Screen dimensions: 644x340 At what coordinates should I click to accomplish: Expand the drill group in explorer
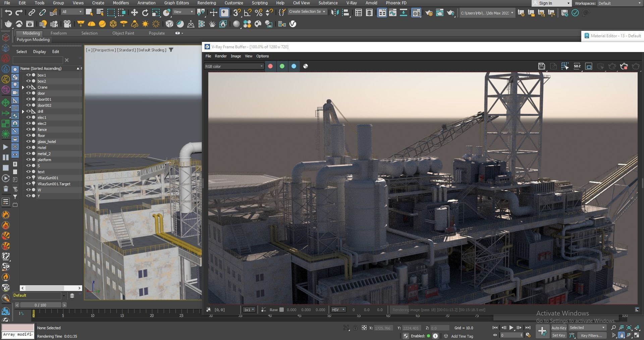tap(23, 111)
